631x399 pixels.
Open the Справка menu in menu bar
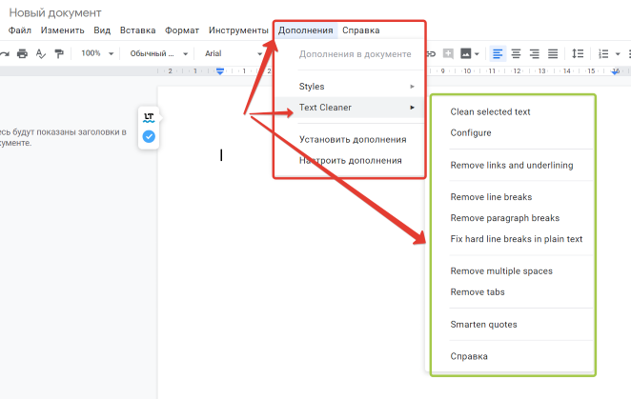coord(361,30)
